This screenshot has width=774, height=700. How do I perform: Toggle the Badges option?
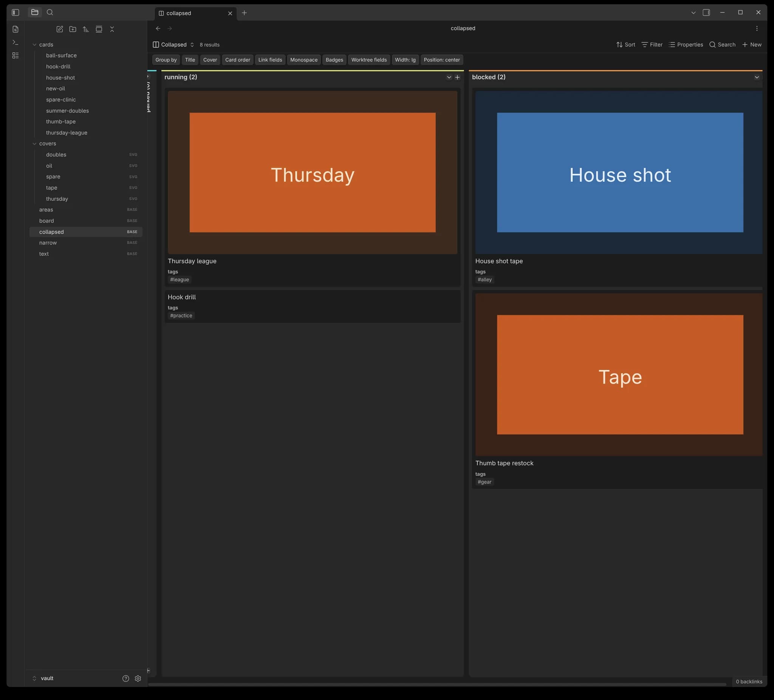pyautogui.click(x=334, y=60)
